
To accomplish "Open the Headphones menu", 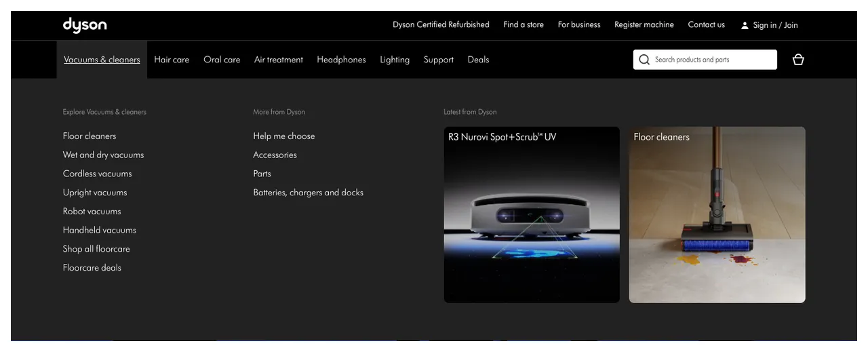I will [x=341, y=60].
